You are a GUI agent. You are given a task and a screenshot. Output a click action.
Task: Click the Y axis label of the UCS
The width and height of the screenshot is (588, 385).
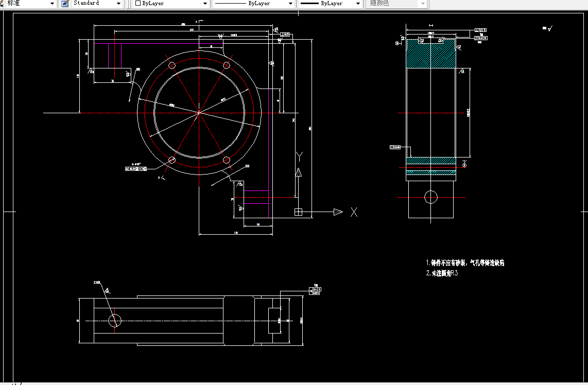click(x=299, y=156)
